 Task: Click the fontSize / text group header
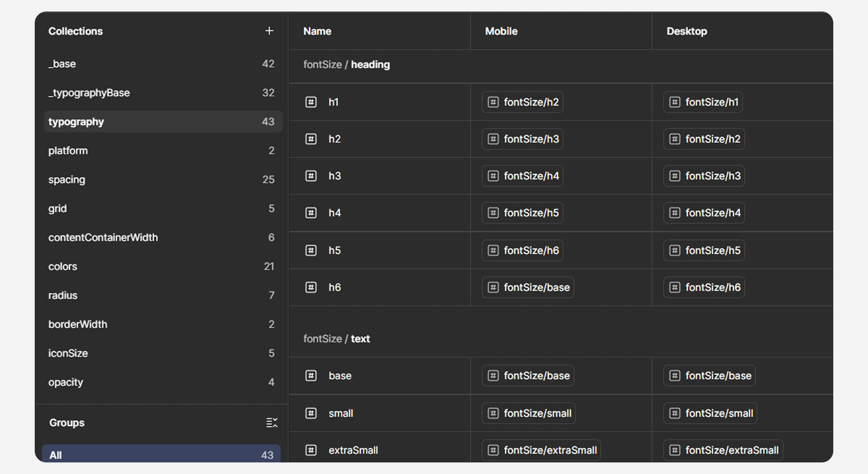336,339
